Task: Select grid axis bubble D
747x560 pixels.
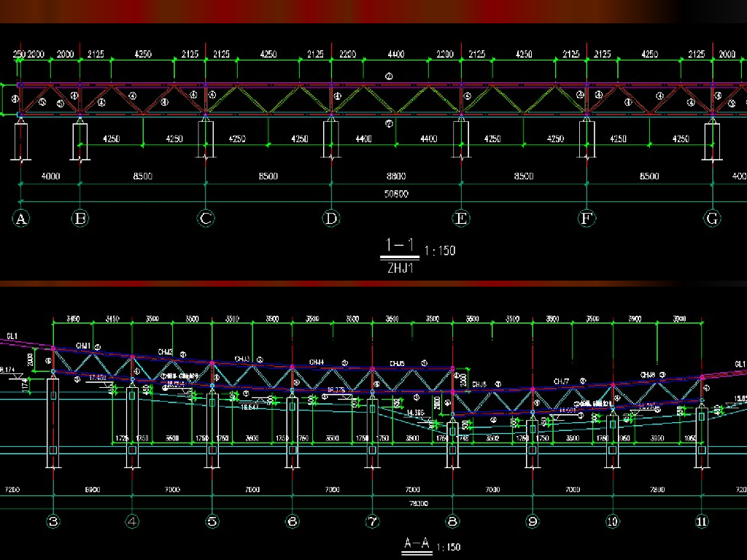Action: (x=332, y=218)
